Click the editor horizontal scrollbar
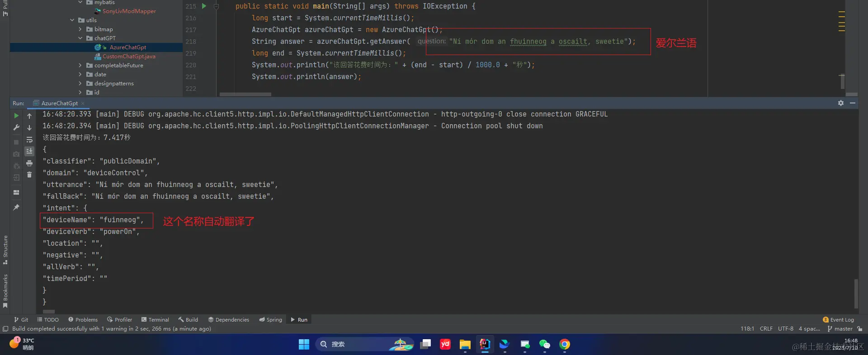Viewport: 868px width, 355px height. pos(245,94)
